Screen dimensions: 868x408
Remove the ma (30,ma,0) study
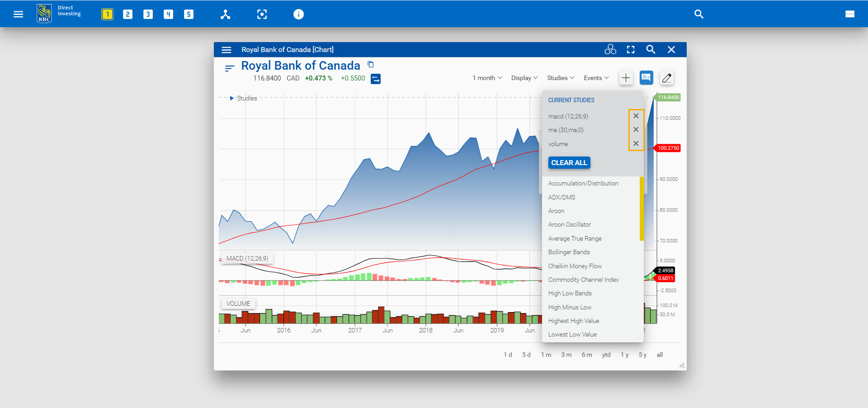(636, 130)
